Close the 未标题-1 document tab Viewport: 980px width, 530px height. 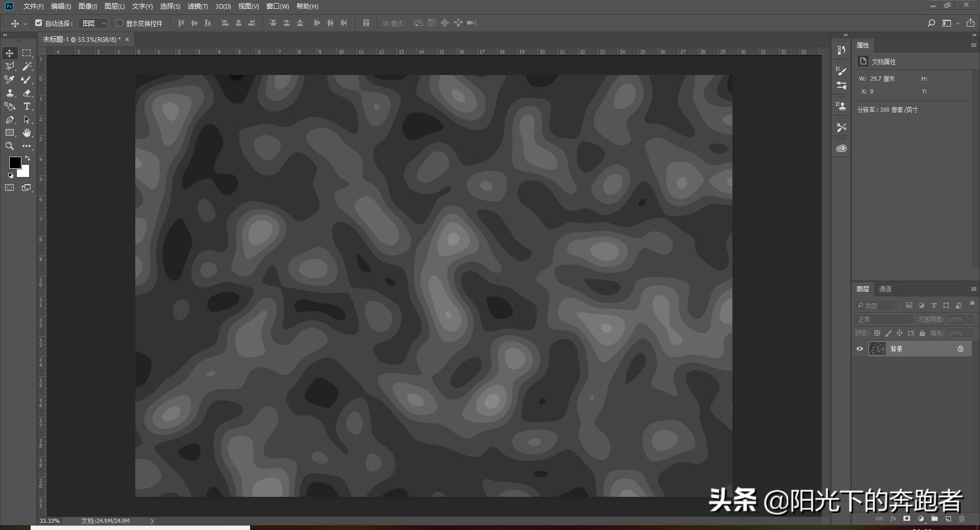click(127, 39)
